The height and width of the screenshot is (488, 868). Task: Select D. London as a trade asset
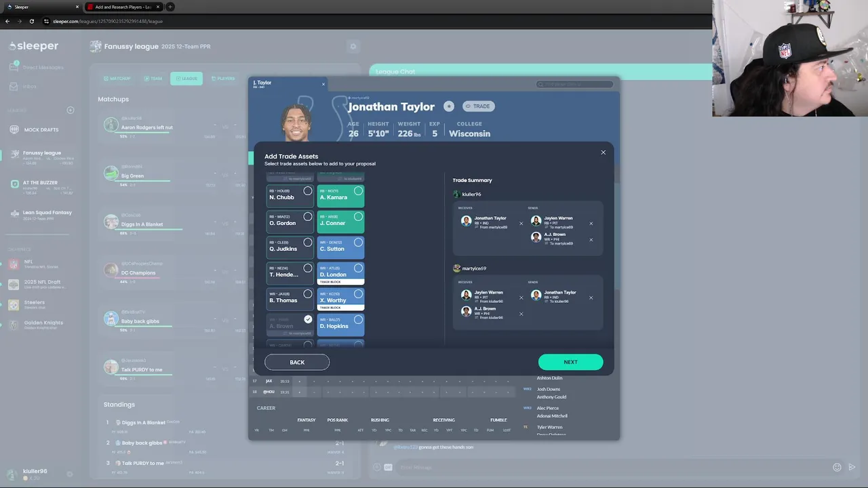[x=340, y=273]
